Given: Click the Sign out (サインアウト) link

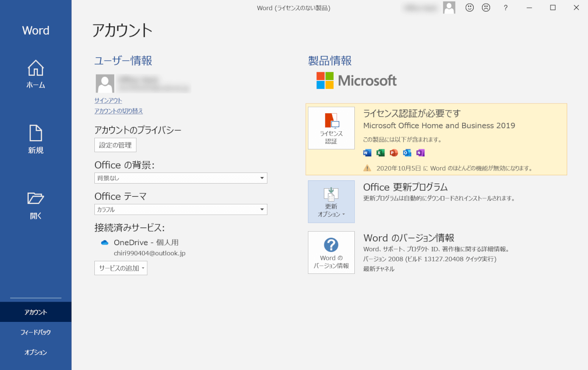Looking at the screenshot, I should point(108,100).
